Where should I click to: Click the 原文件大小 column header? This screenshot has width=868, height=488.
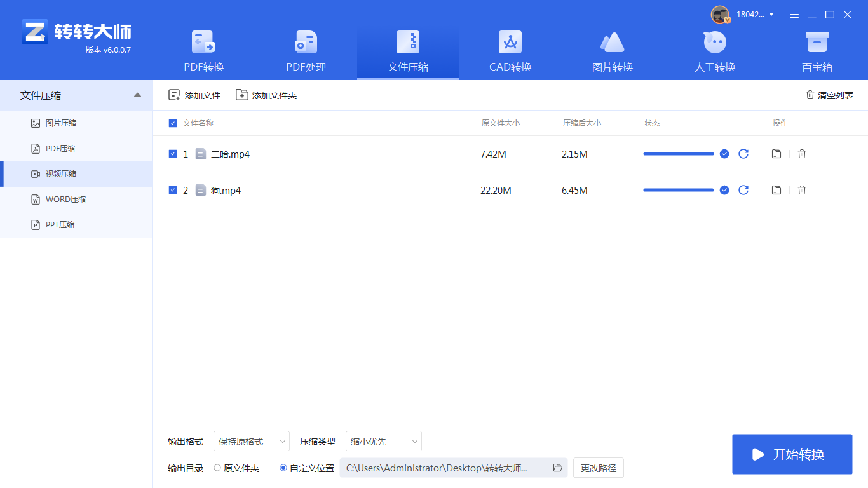[501, 123]
